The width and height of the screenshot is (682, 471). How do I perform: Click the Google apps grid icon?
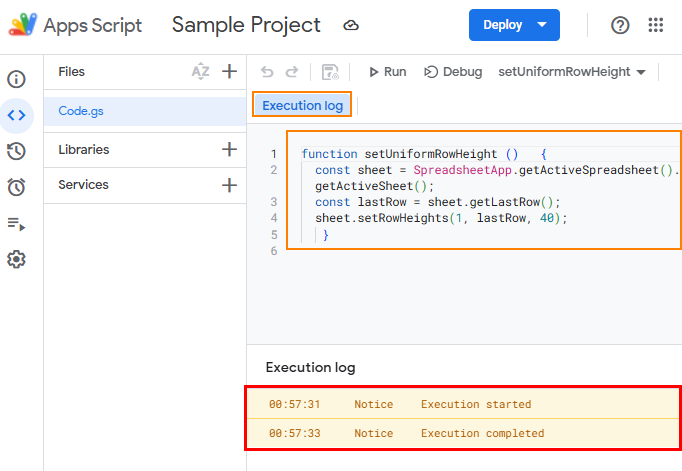(x=656, y=25)
